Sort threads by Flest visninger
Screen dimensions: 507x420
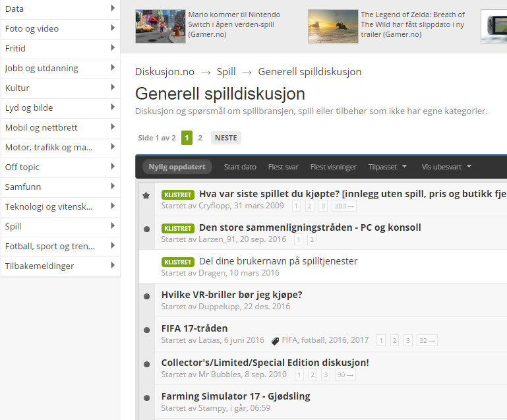tap(334, 167)
